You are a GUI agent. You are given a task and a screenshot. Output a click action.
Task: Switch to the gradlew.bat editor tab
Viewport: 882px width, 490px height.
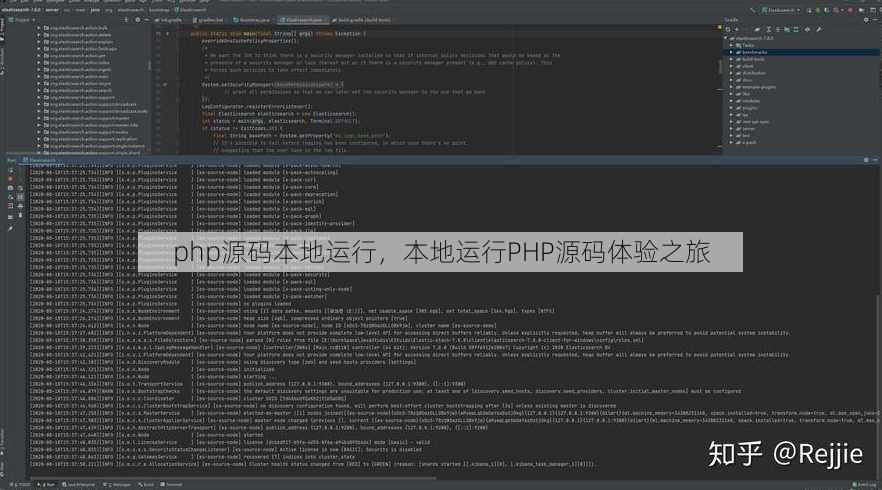pyautogui.click(x=208, y=20)
